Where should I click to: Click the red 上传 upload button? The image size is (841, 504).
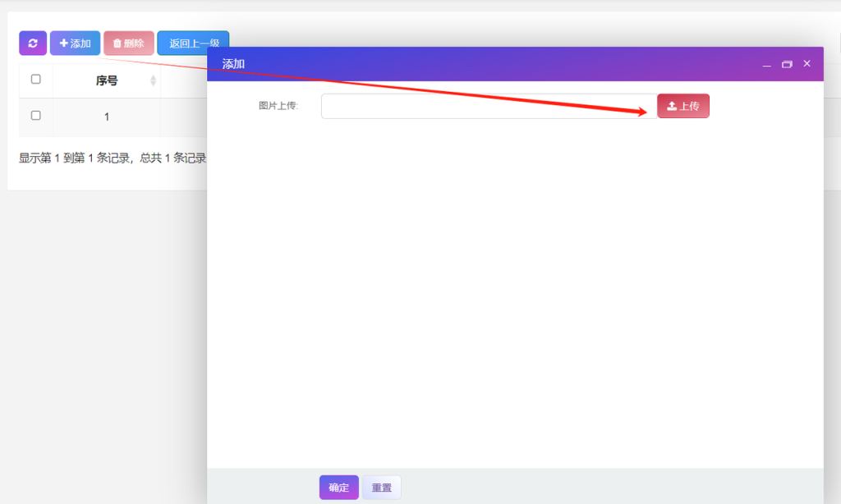click(683, 106)
